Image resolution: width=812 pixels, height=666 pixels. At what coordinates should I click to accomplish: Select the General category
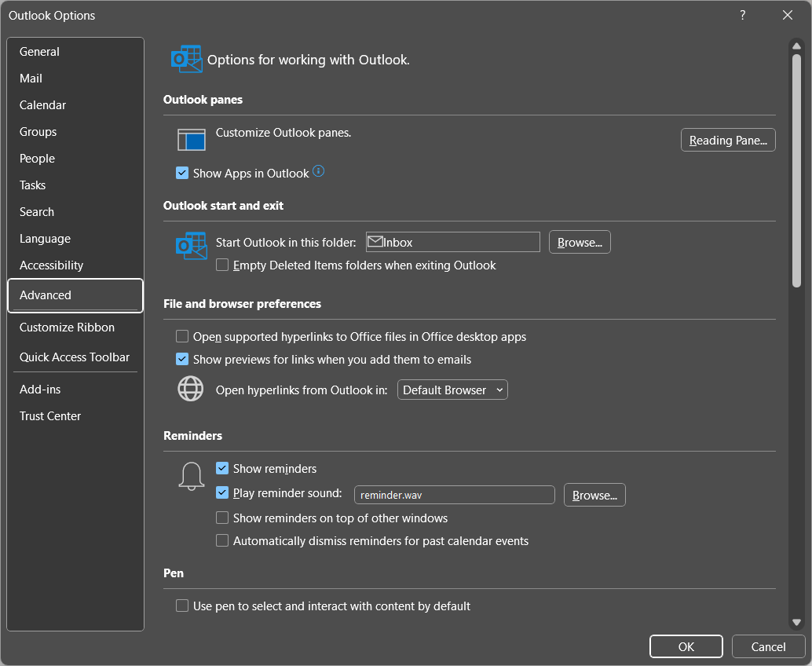pyautogui.click(x=75, y=52)
